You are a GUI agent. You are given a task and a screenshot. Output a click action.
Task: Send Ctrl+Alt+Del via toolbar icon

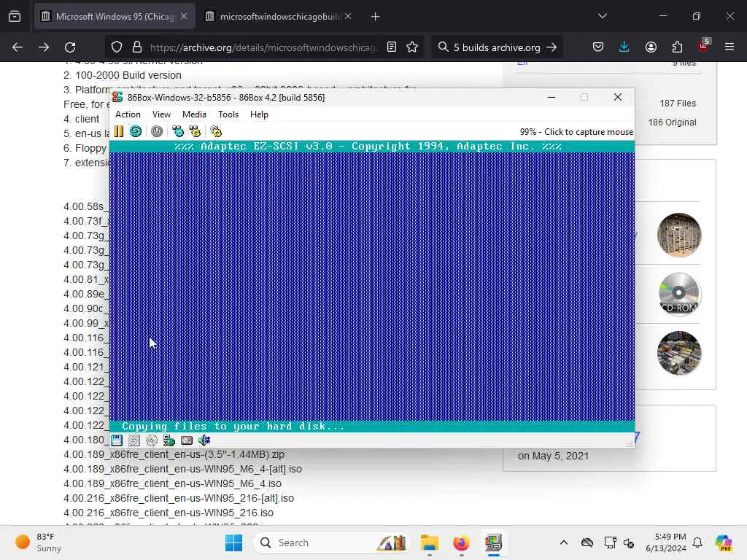pyautogui.click(x=178, y=131)
